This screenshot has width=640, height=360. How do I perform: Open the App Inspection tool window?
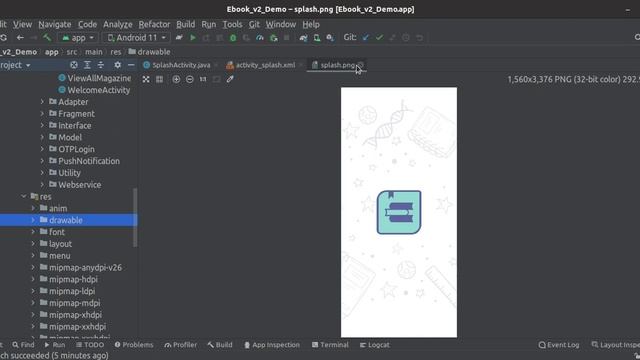pos(271,345)
